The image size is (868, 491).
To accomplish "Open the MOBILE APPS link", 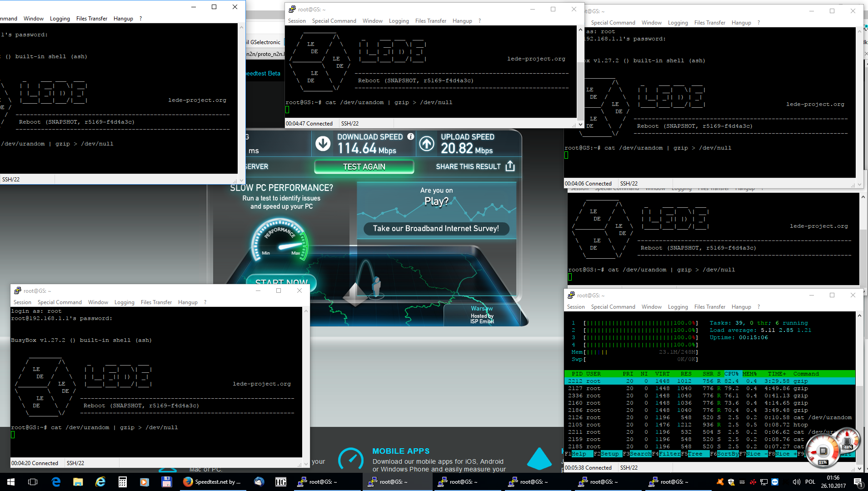I will click(401, 451).
